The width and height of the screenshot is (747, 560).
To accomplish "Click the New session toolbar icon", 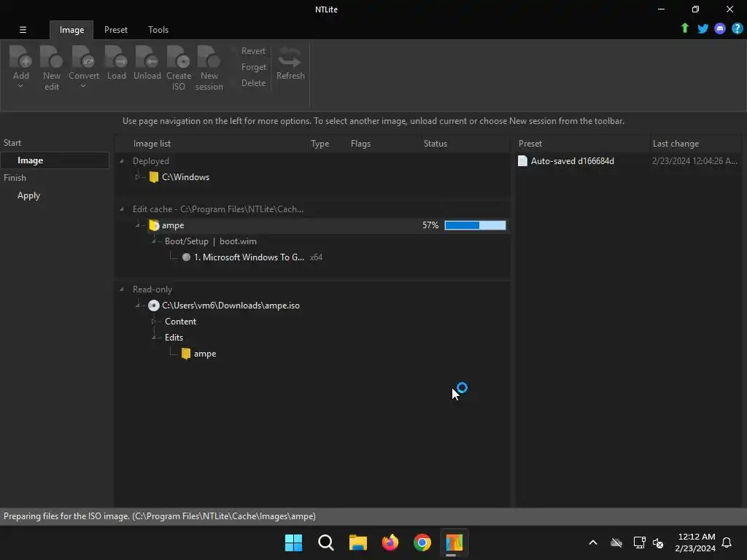I will point(209,57).
